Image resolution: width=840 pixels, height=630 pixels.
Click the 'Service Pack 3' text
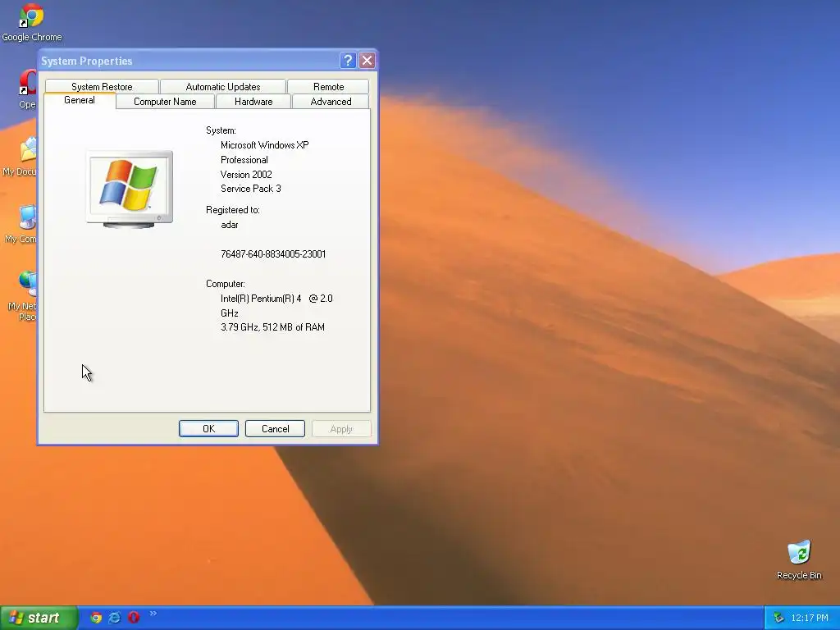tap(251, 189)
